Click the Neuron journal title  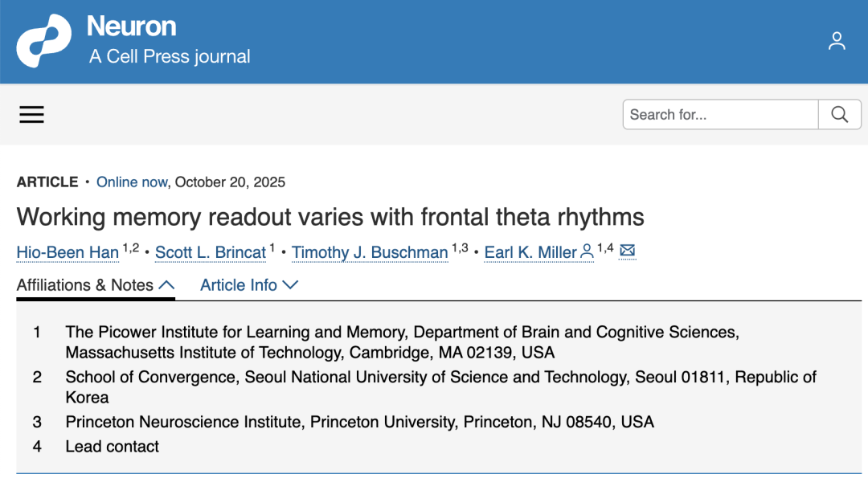pyautogui.click(x=132, y=26)
